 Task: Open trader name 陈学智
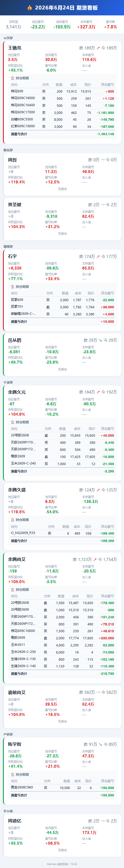pyautogui.click(x=15, y=744)
